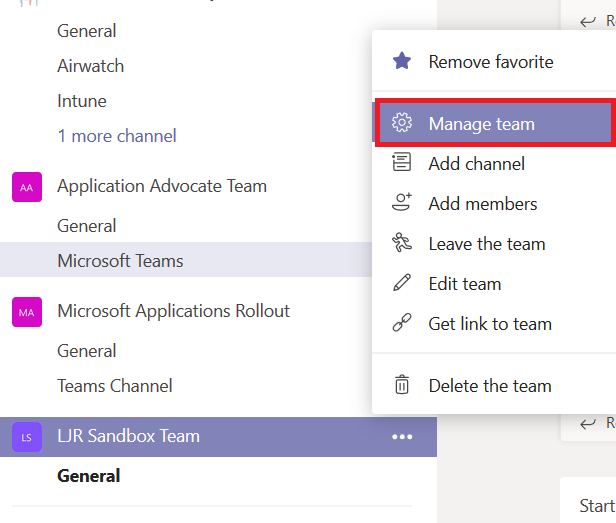Image resolution: width=616 pixels, height=523 pixels.
Task: Click the pencil icon for Edit team
Action: point(402,283)
